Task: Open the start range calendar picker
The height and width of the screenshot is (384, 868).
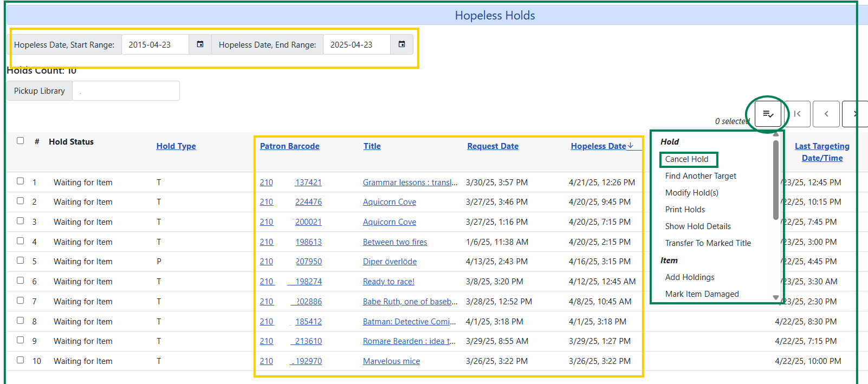Action: pos(200,44)
